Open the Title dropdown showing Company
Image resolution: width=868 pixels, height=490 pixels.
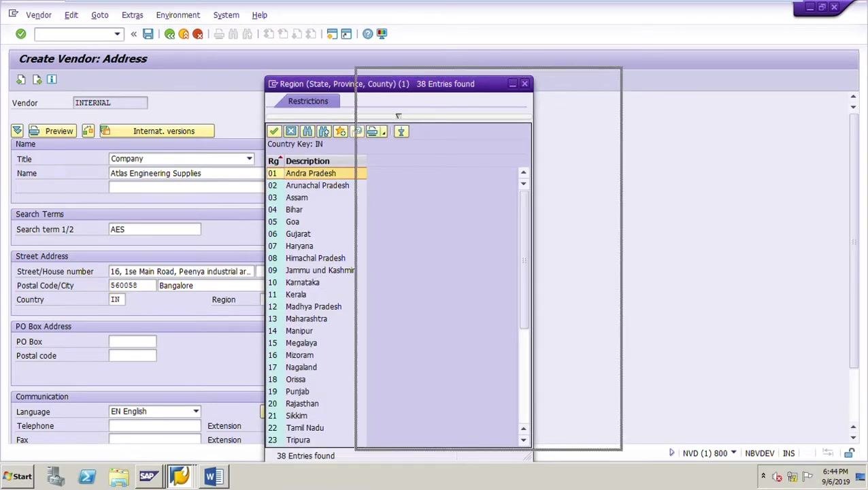pos(249,159)
